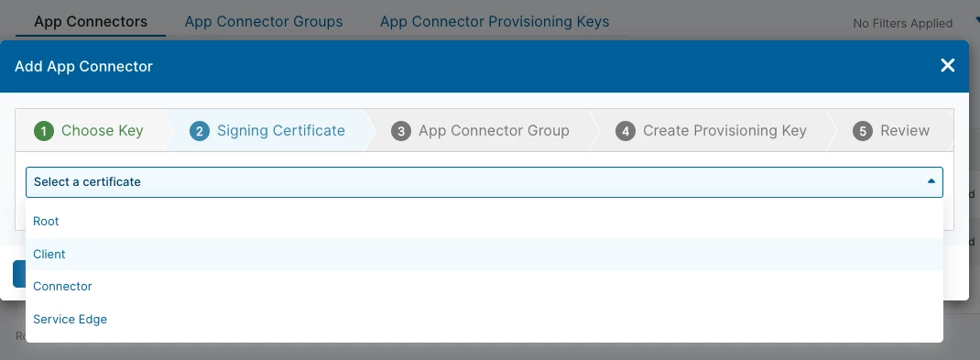Click the gray number 5 step circle

863,131
